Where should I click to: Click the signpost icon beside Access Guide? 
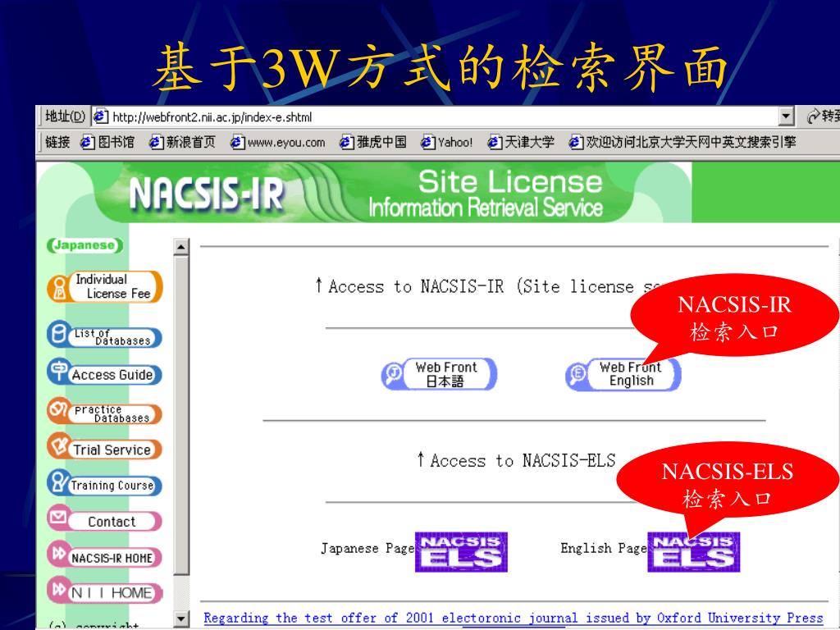pyautogui.click(x=58, y=371)
